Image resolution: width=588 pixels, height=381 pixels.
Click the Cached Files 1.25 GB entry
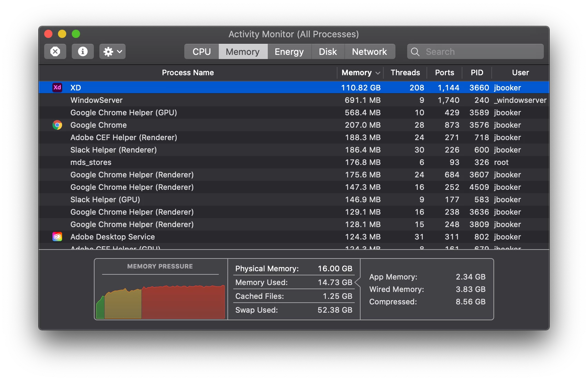[x=294, y=296]
